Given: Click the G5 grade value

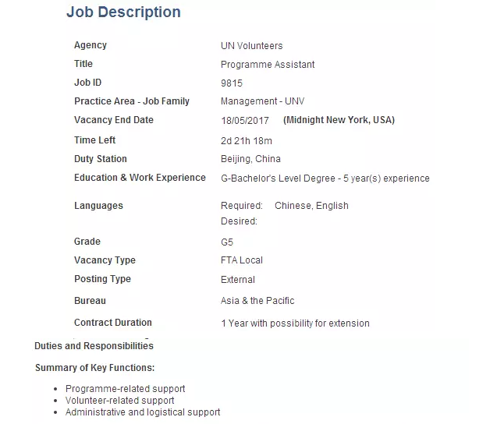Looking at the screenshot, I should pos(227,242).
